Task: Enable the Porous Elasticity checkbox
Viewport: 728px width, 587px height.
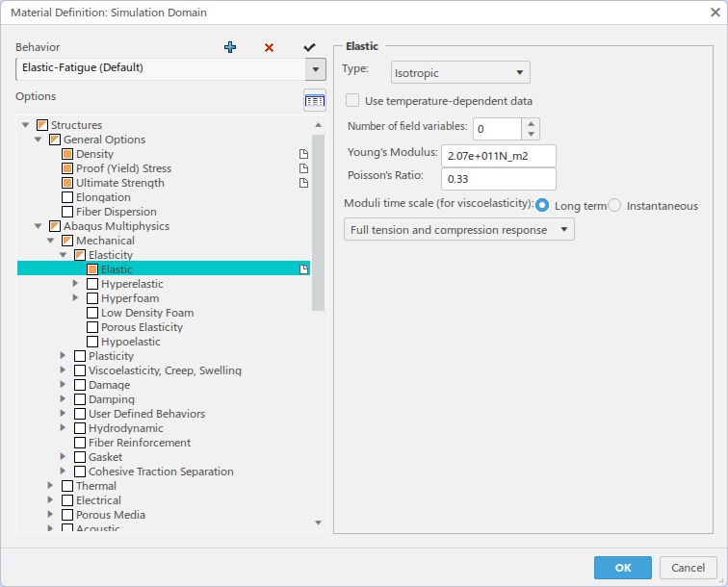Action: (92, 327)
